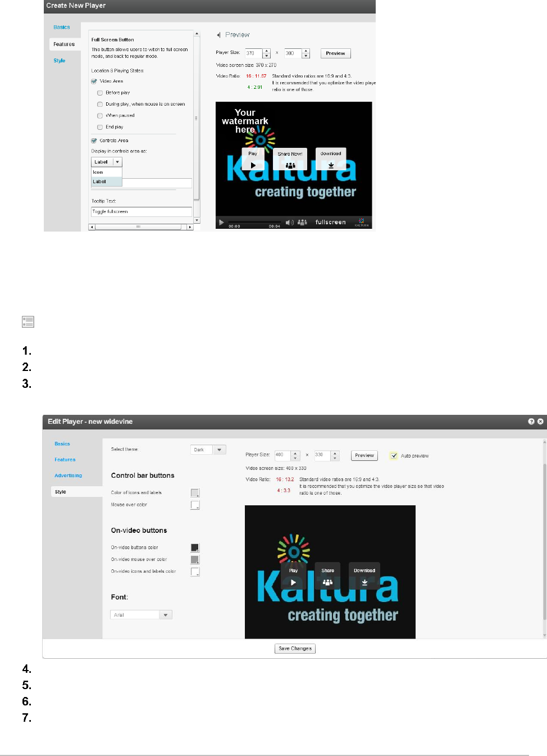Decrease player height stepper in Edit Player
Viewport: 547px width, 756px height.
tap(335, 458)
